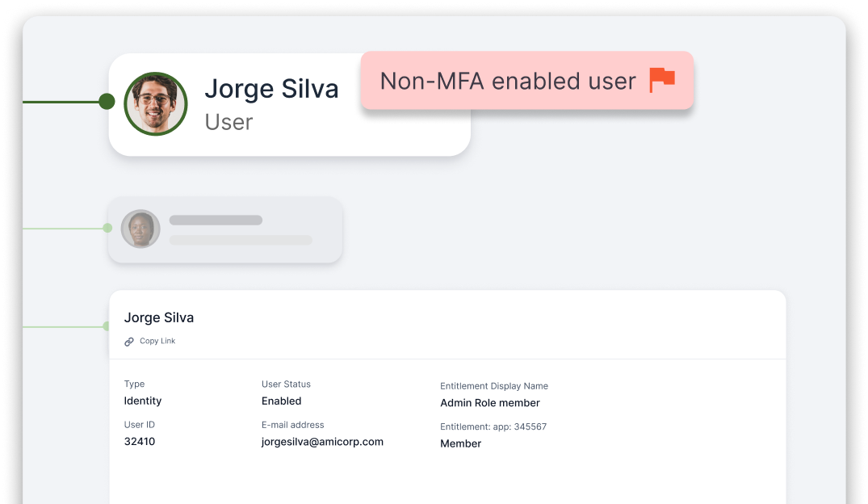
Task: Select the Copy Link text
Action: tap(157, 342)
